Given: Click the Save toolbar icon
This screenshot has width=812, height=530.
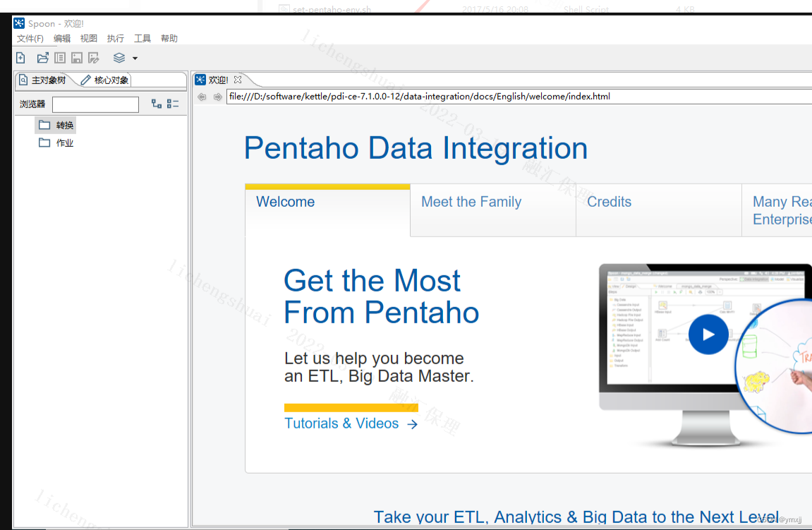Looking at the screenshot, I should pos(76,58).
